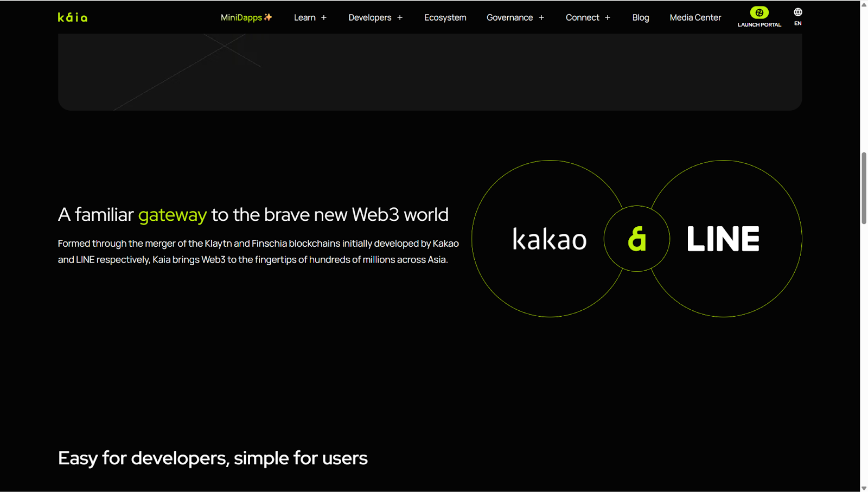Click the scrollbar up arrow
Screen dimensions: 868x492
coord(864,4)
